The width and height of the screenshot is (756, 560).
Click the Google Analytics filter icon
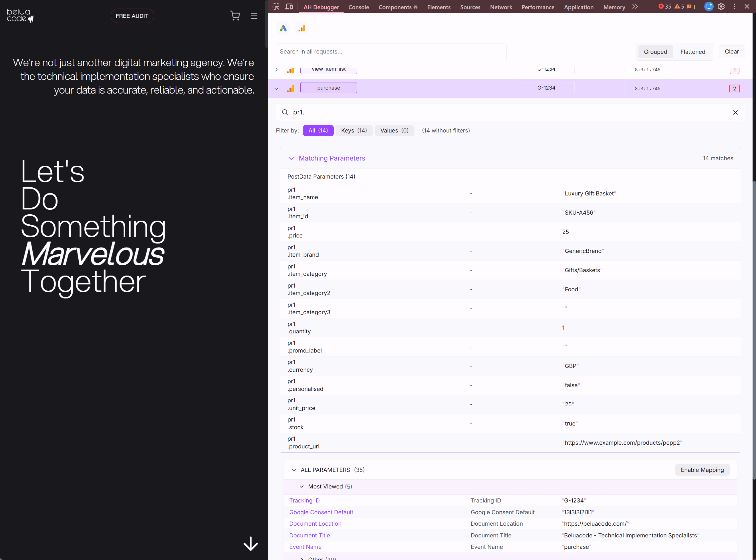click(x=301, y=29)
